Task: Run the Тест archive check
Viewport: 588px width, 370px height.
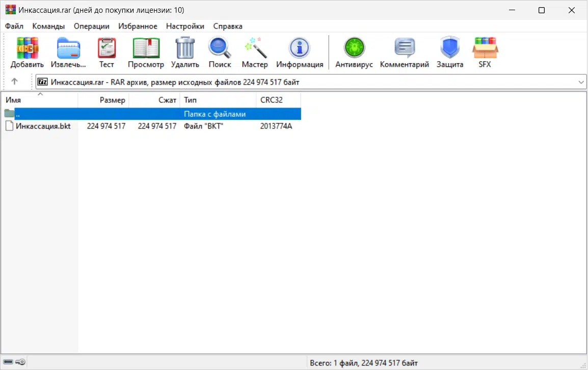Action: [x=107, y=48]
